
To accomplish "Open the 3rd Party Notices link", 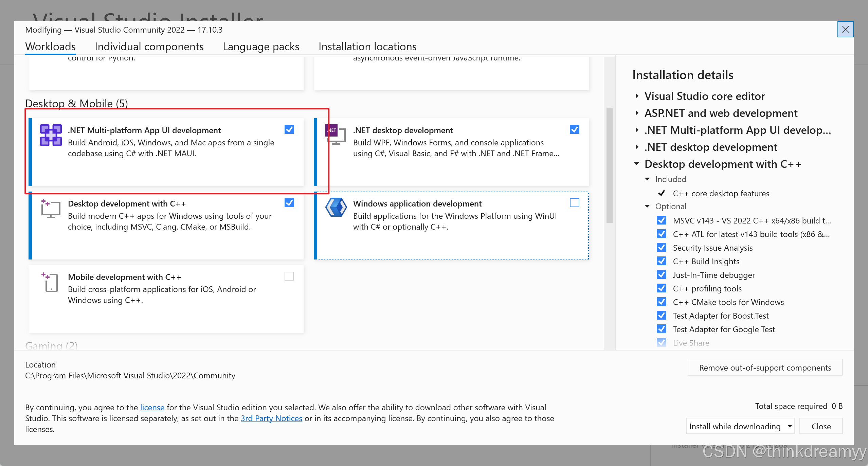I will tap(271, 418).
